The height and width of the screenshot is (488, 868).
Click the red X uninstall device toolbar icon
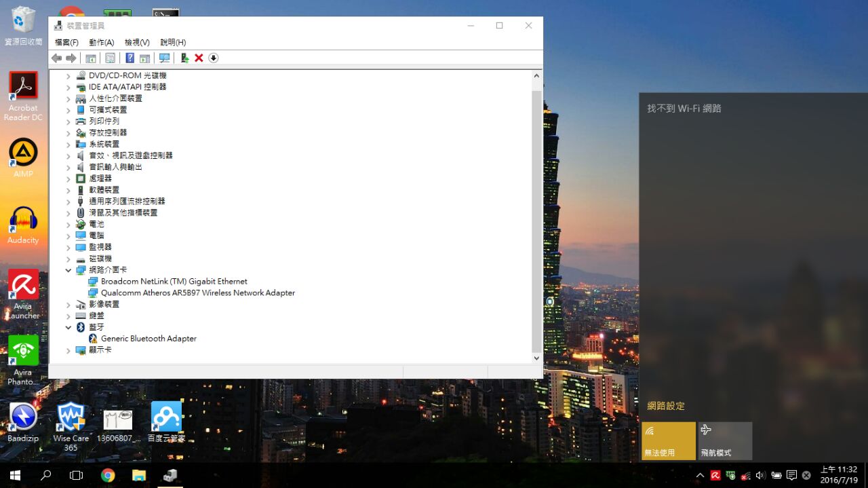pyautogui.click(x=199, y=58)
